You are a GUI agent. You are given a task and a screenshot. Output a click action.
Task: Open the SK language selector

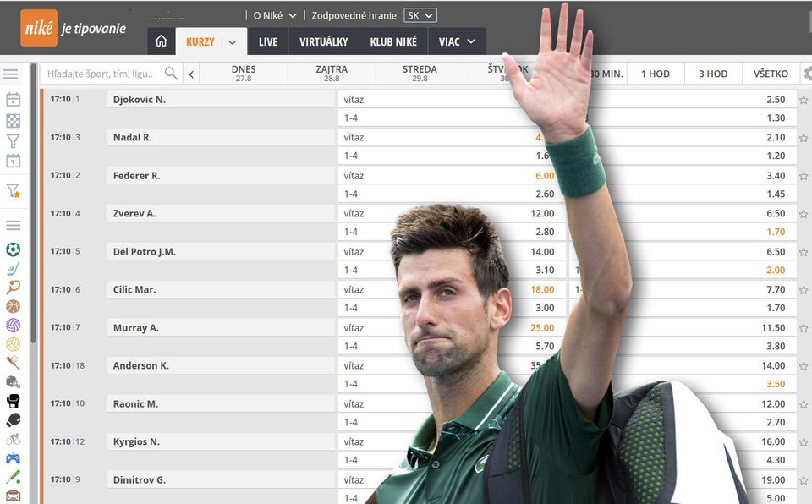420,15
